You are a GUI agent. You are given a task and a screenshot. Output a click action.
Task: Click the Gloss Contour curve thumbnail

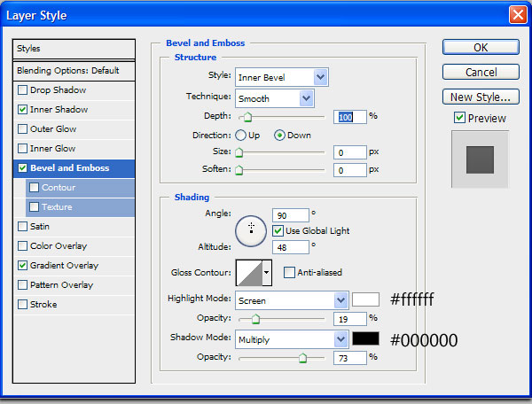pos(249,273)
